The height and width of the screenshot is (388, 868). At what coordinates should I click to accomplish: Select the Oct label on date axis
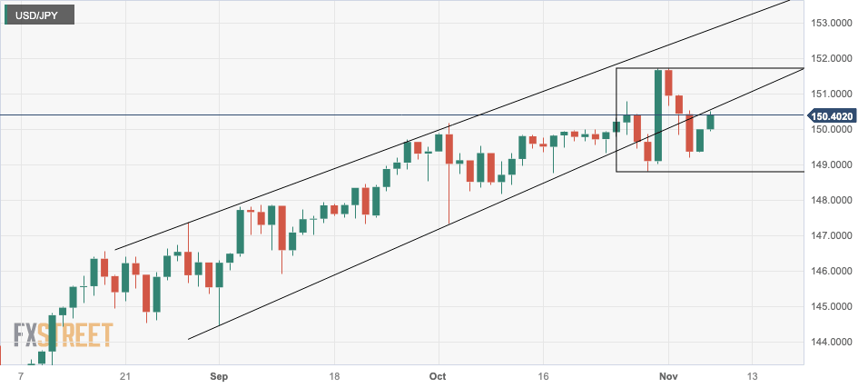(439, 375)
